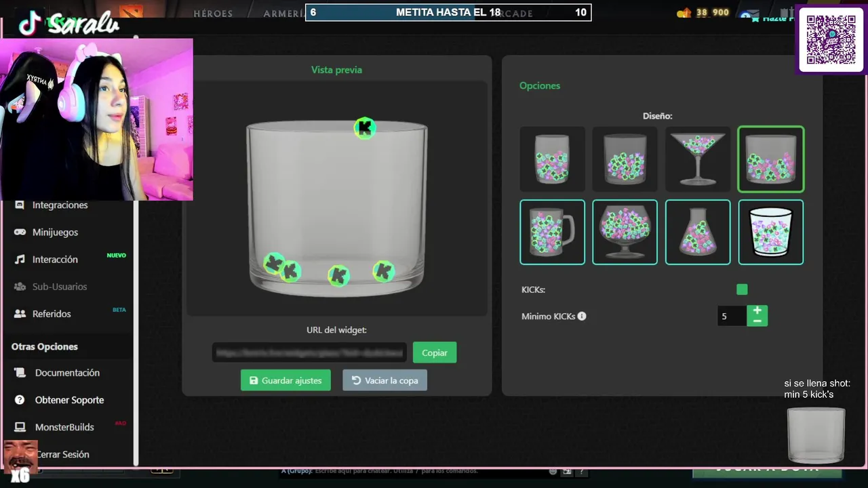Click the 'Opciones' heading

[540, 85]
